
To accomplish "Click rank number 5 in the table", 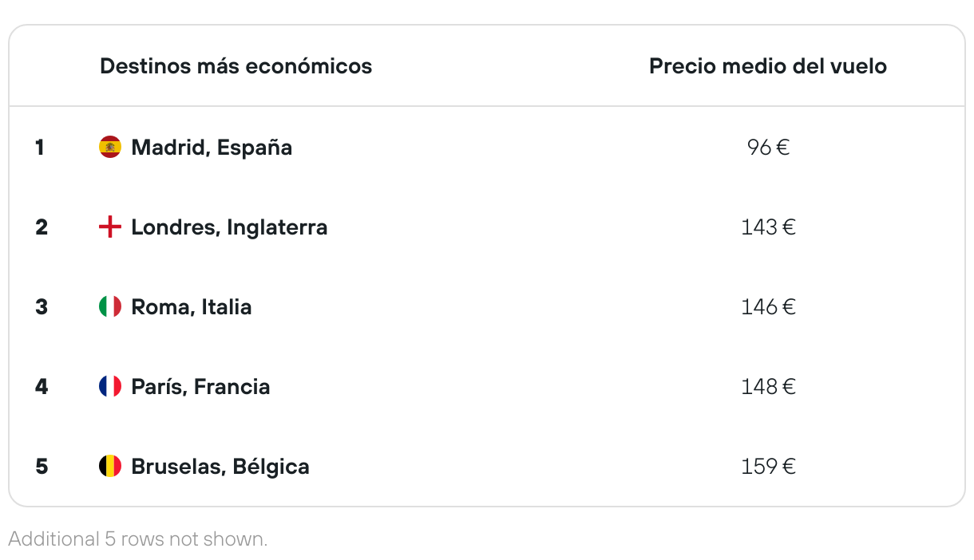I will pos(42,467).
